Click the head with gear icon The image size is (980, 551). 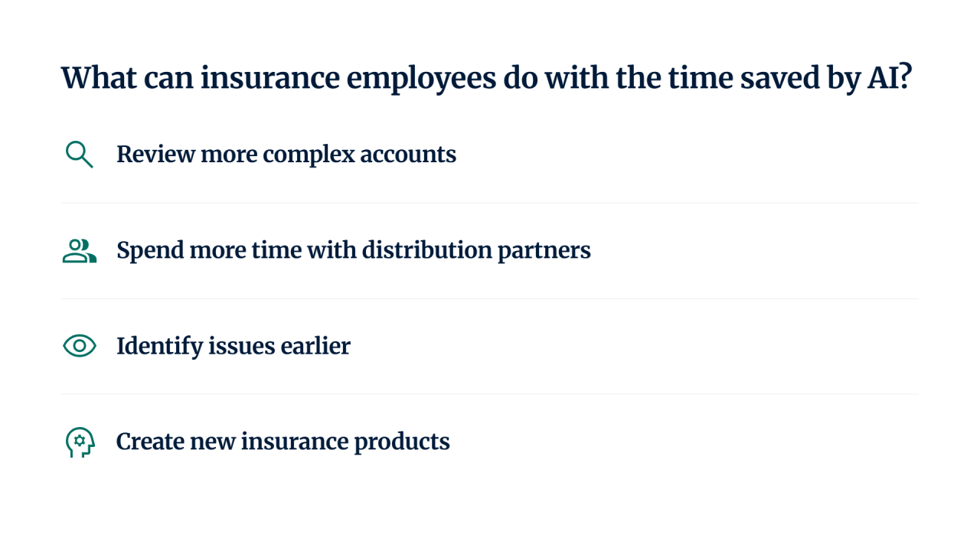(x=80, y=442)
